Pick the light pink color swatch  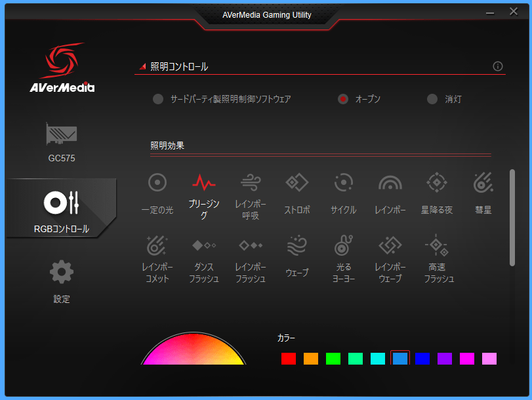click(489, 359)
